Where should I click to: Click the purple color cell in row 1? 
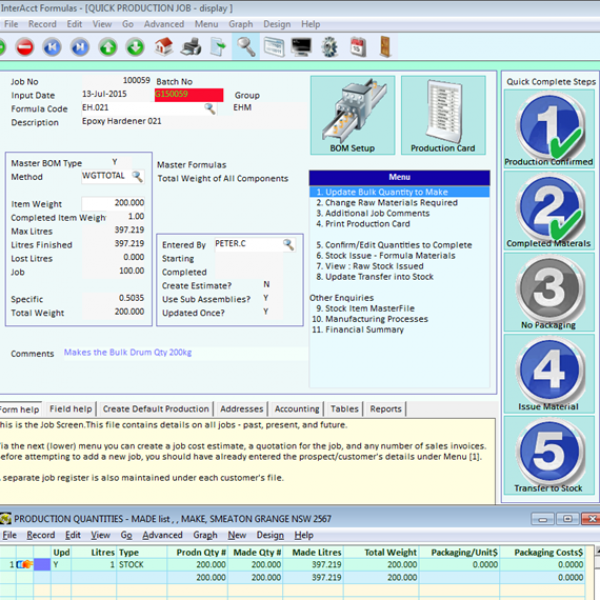tap(42, 564)
